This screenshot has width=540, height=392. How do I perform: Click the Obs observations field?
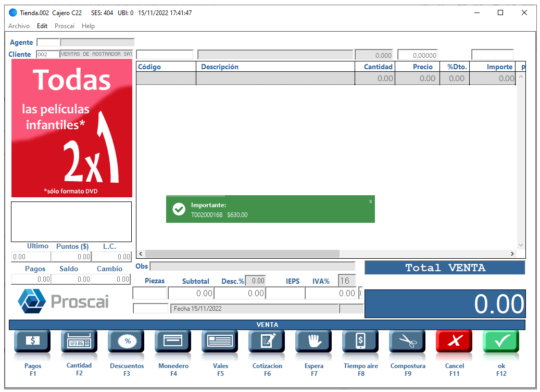point(253,266)
